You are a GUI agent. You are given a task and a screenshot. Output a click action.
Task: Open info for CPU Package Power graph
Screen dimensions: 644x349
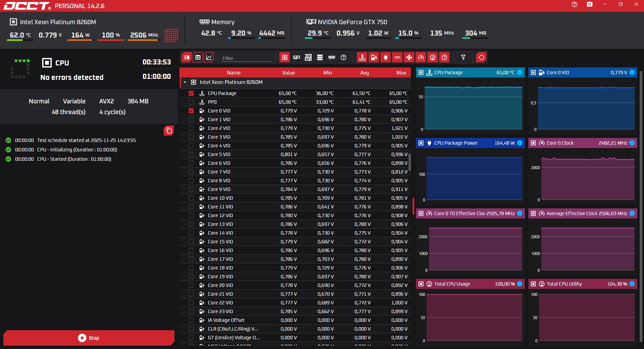(x=520, y=143)
